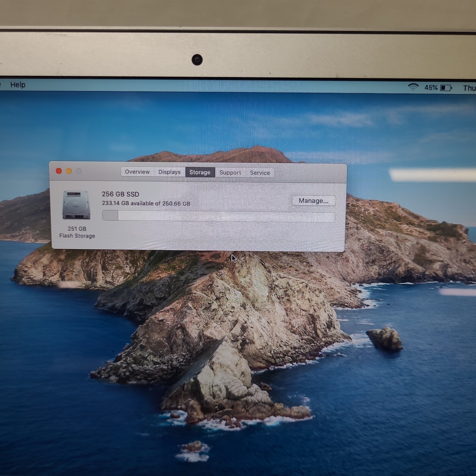Minimize the window with the yellow button
Image resolution: width=476 pixels, height=476 pixels.
(x=69, y=171)
